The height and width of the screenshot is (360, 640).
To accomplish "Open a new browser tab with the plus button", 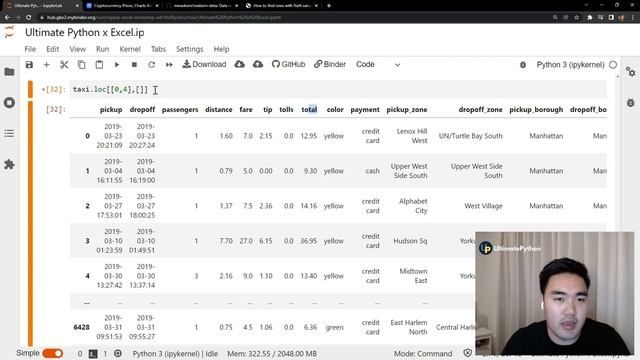I will [329, 6].
